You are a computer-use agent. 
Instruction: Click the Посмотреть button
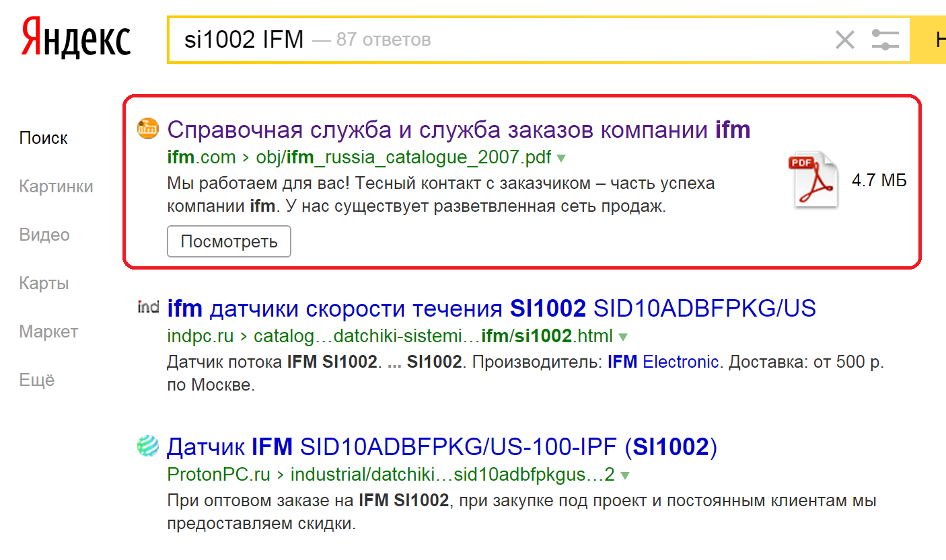229,241
